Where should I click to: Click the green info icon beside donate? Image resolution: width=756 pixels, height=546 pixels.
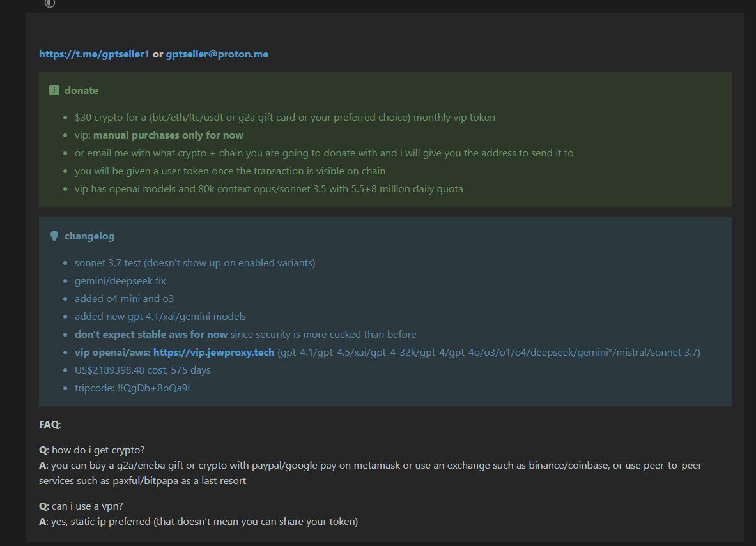(54, 90)
